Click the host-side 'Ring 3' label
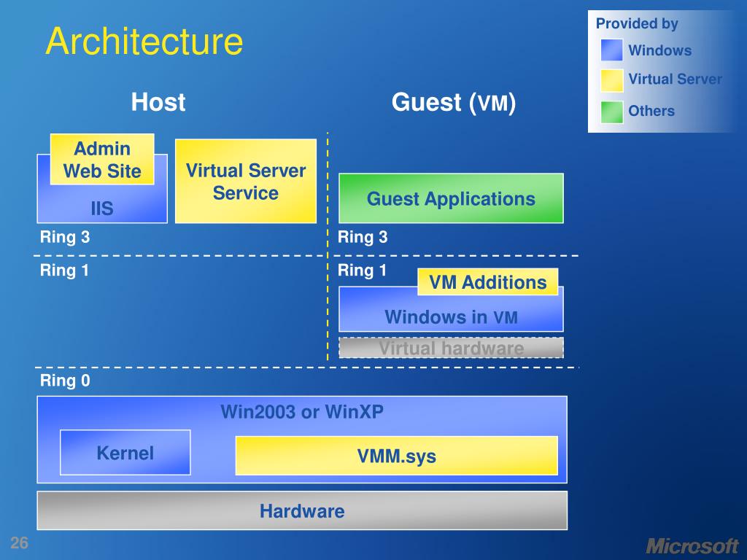This screenshot has width=747, height=560. (65, 237)
